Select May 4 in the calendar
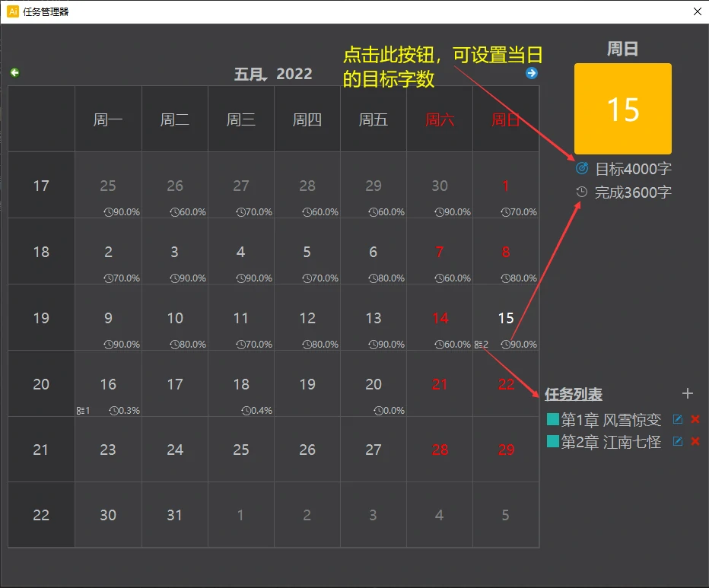 click(x=241, y=252)
